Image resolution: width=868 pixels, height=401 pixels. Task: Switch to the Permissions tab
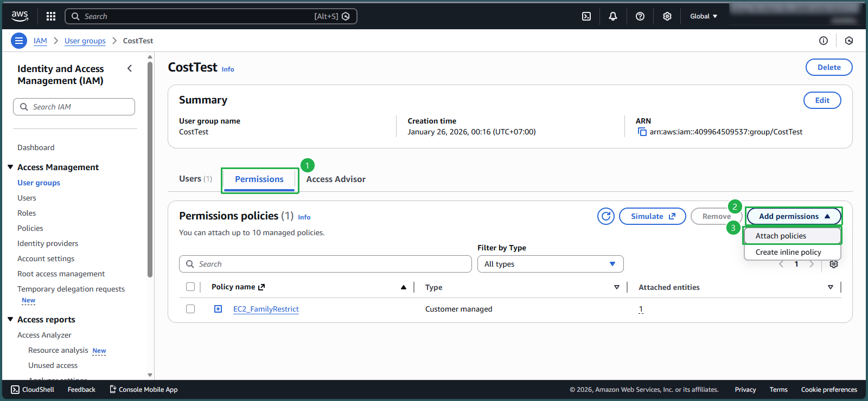[x=259, y=179]
